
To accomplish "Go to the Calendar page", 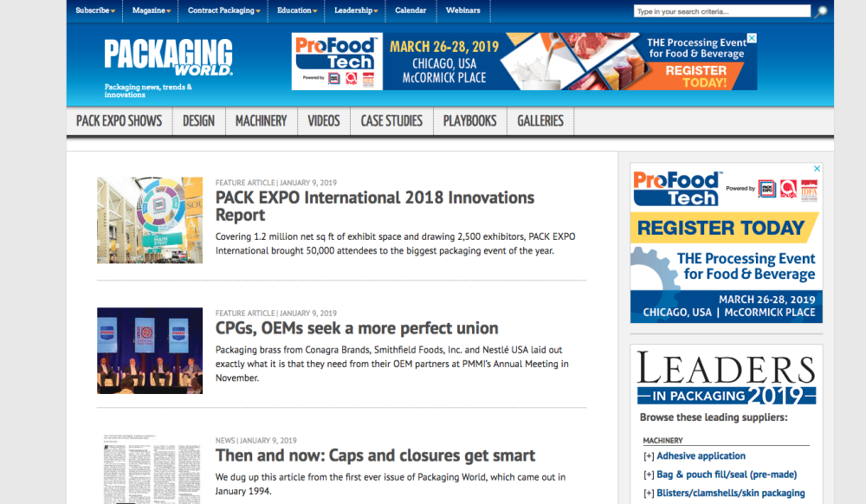I will tap(410, 10).
